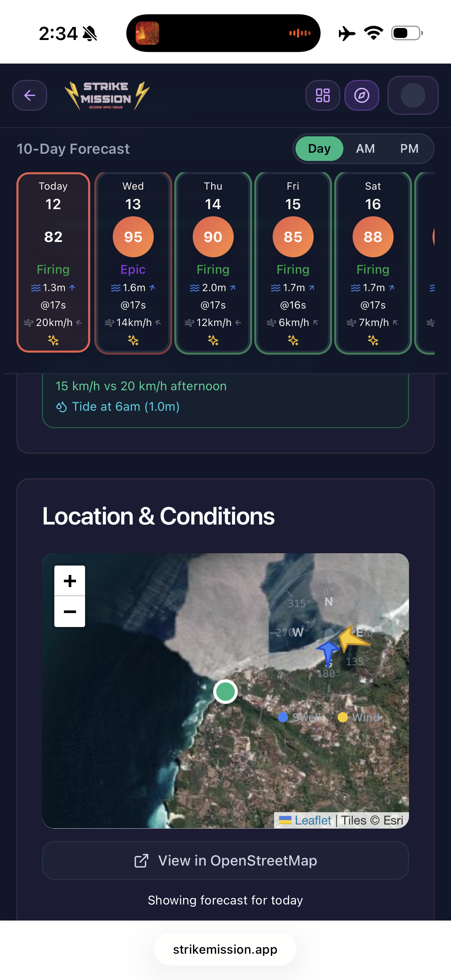This screenshot has width=451, height=980.
Task: Select Sat 16 forecast card
Action: tap(373, 262)
